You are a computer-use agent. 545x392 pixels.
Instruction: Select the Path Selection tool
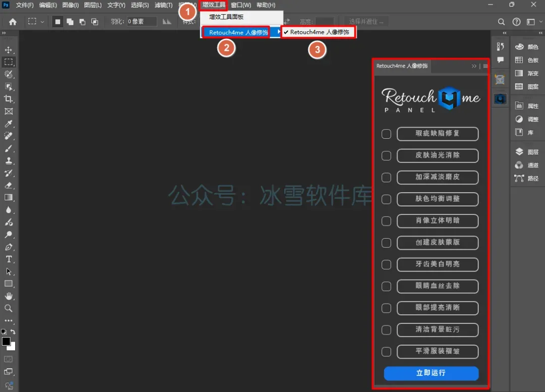click(9, 271)
